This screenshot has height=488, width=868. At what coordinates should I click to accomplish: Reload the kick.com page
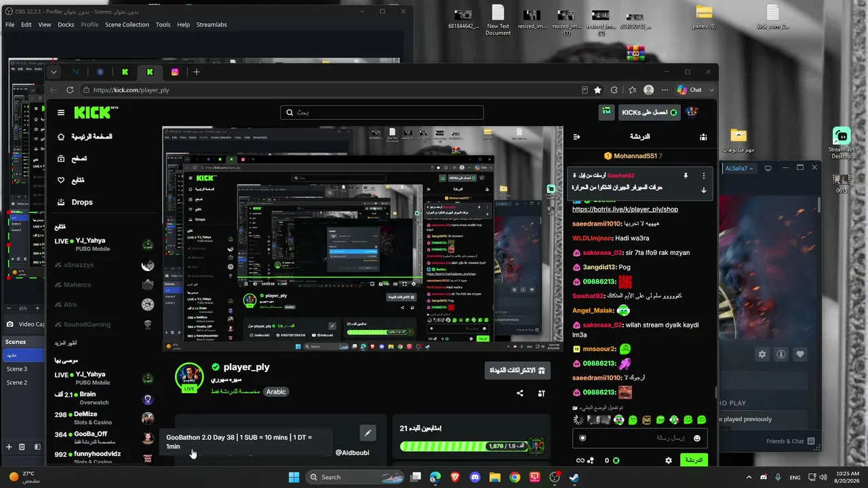click(70, 90)
